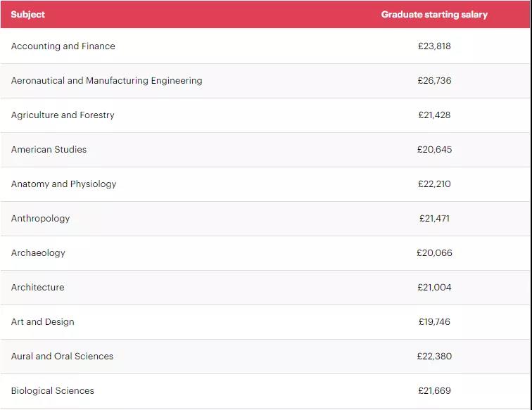The width and height of the screenshot is (532, 410).
Task: Select Aeronautical and Manufacturing Engineering row label
Action: [x=106, y=81]
